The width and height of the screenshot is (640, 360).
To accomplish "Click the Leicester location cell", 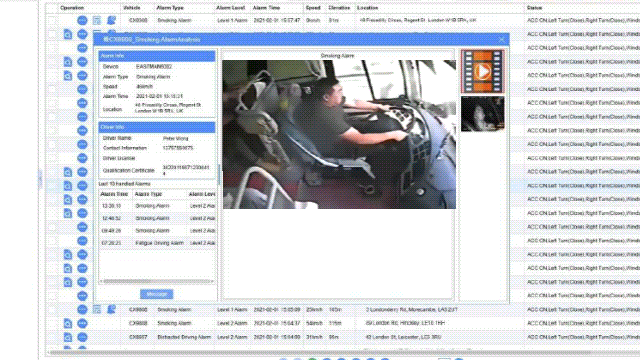I will tap(403, 337).
